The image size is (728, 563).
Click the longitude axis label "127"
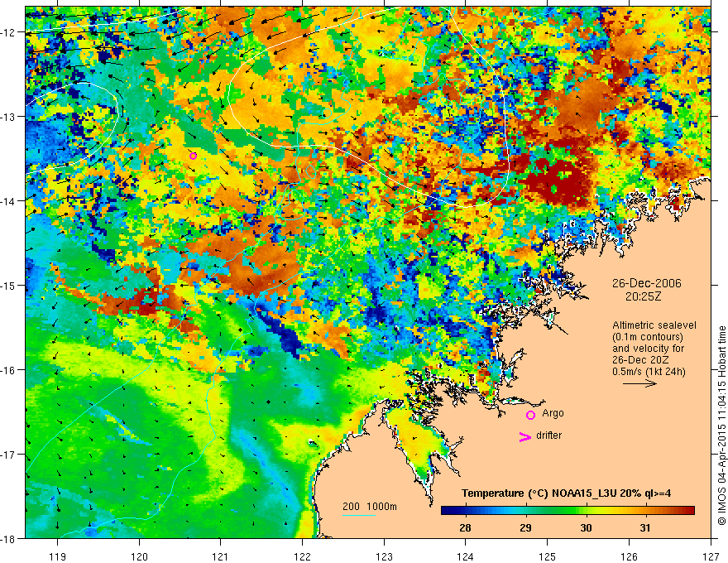(711, 556)
